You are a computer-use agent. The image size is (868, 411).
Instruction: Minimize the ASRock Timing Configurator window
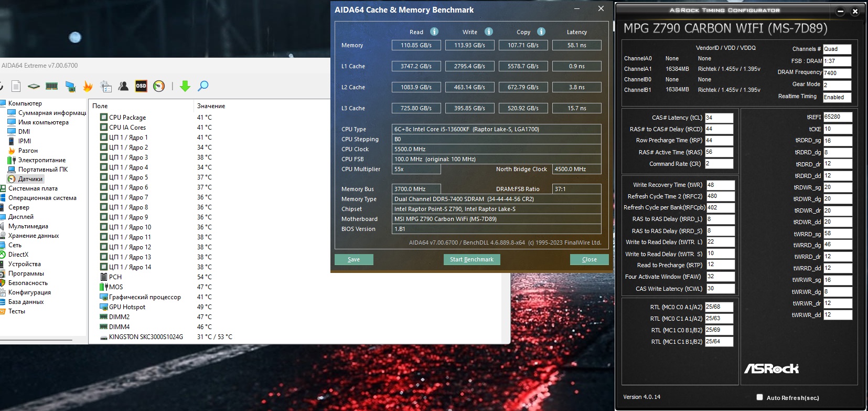tap(840, 11)
